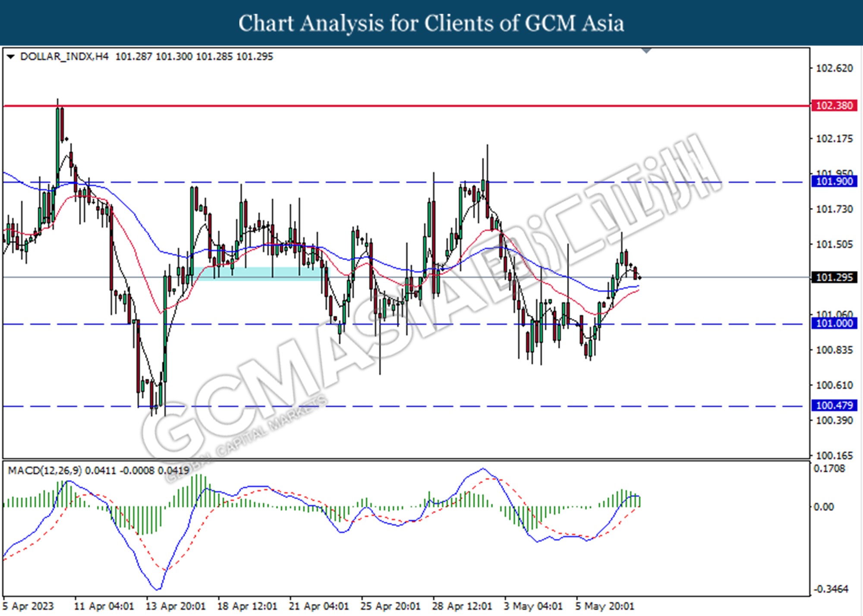Screen dimensions: 863x616
Task: Click the current price 101.295 label
Action: pyautogui.click(x=834, y=277)
